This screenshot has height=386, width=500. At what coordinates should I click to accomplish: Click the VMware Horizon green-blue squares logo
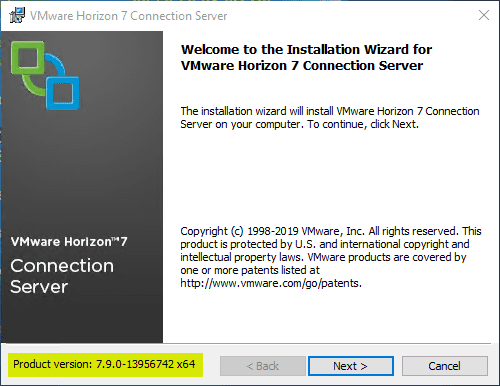point(45,76)
